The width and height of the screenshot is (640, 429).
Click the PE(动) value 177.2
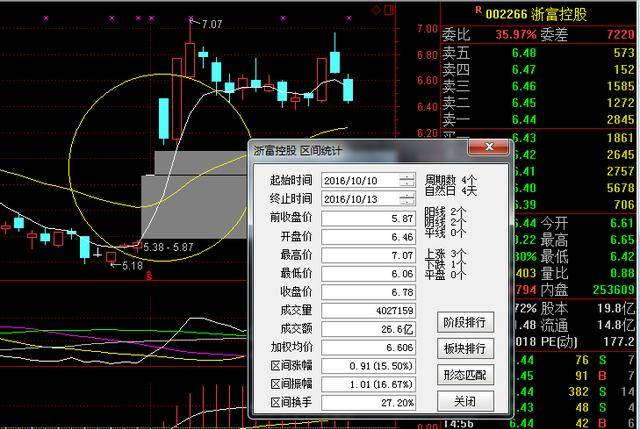tap(619, 341)
